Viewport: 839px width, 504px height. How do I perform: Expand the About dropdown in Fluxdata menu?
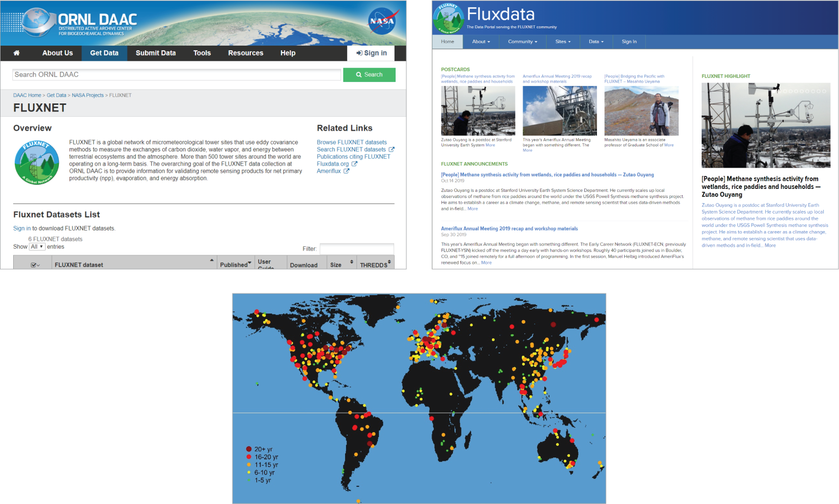[x=481, y=42]
